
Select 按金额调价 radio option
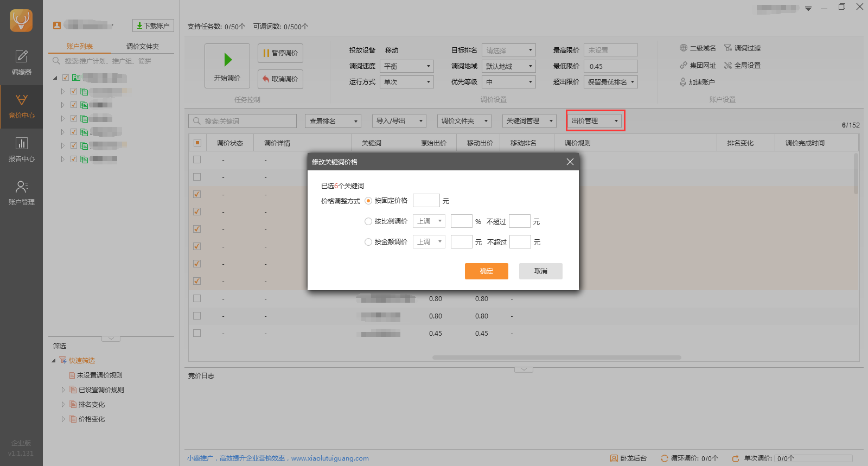coord(368,242)
